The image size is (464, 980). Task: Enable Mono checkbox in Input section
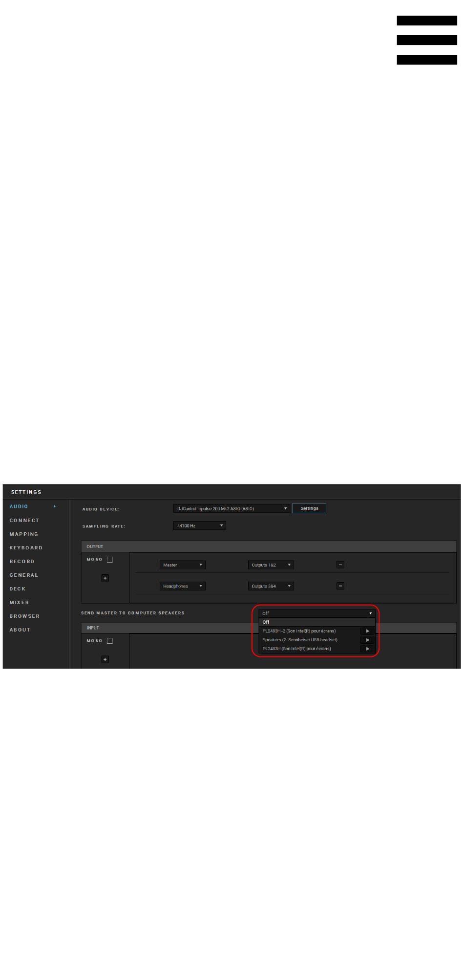pyautogui.click(x=110, y=641)
